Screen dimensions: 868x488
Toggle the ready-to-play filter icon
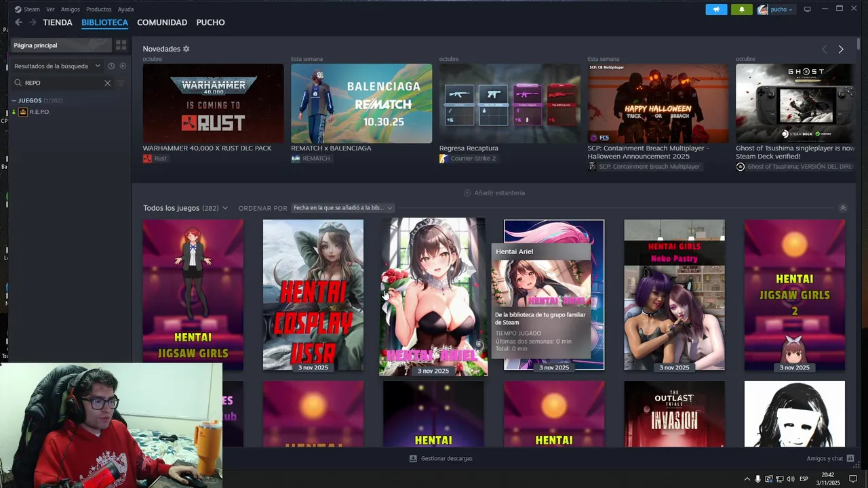point(123,66)
